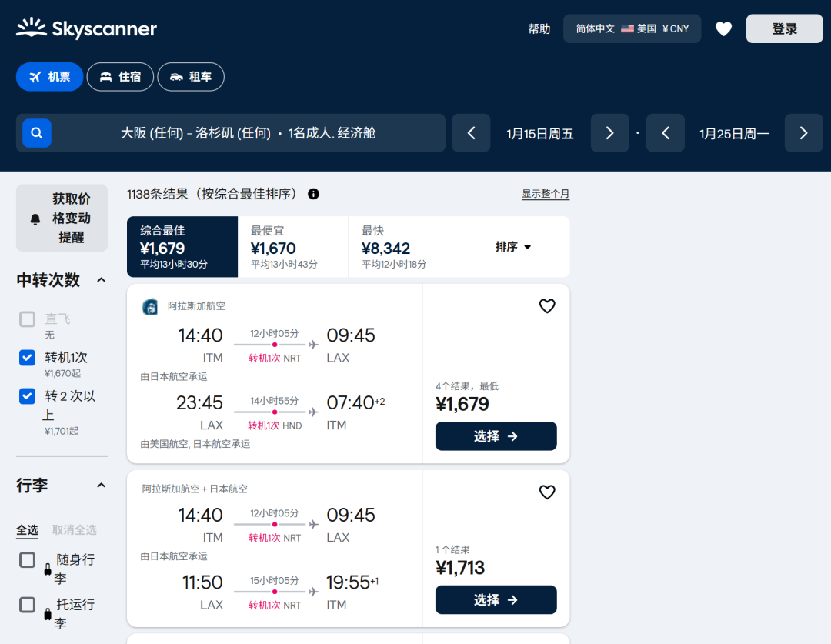
Task: Go to previous return date before 1月25日周一
Action: pyautogui.click(x=666, y=133)
